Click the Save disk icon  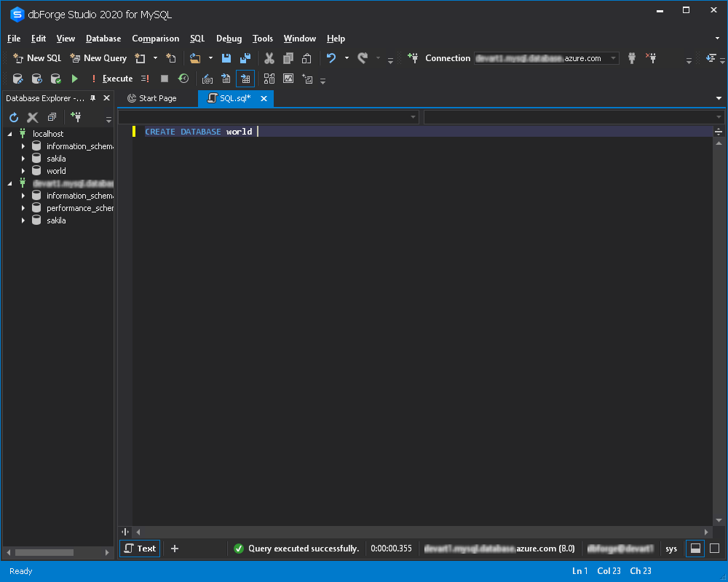pyautogui.click(x=226, y=58)
